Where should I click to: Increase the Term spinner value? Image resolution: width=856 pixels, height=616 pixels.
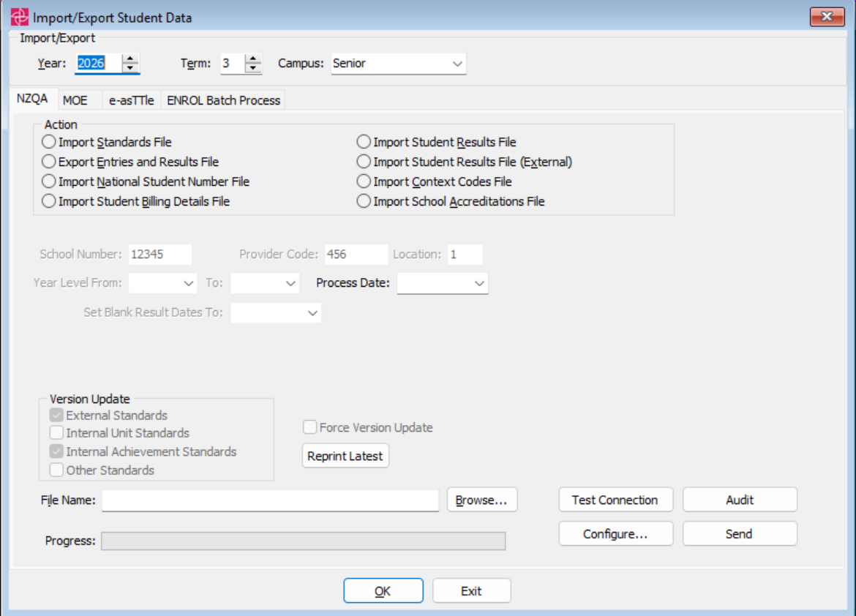tap(252, 59)
